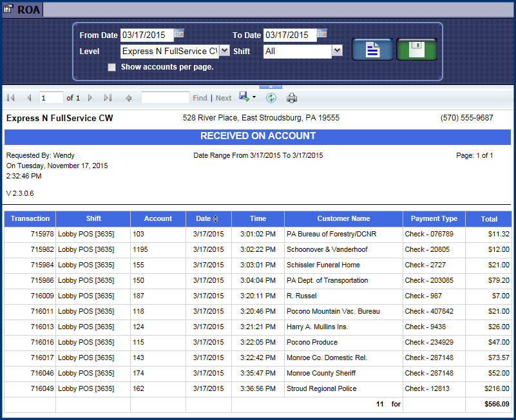Open the From Date calendar picker
This screenshot has width=516, height=420.
[179, 33]
